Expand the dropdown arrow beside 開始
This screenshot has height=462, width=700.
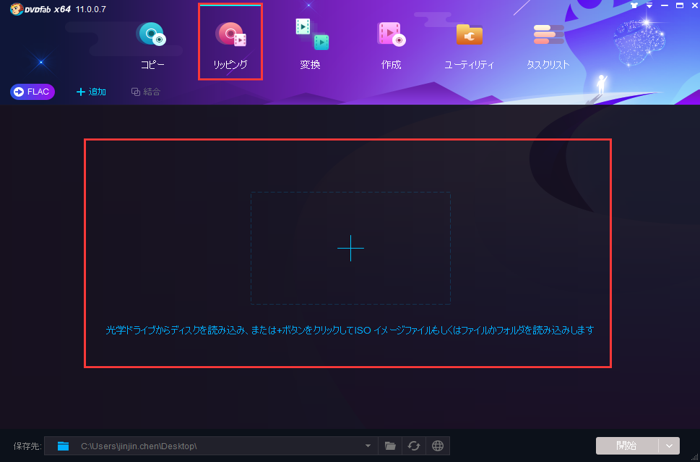[x=669, y=445]
